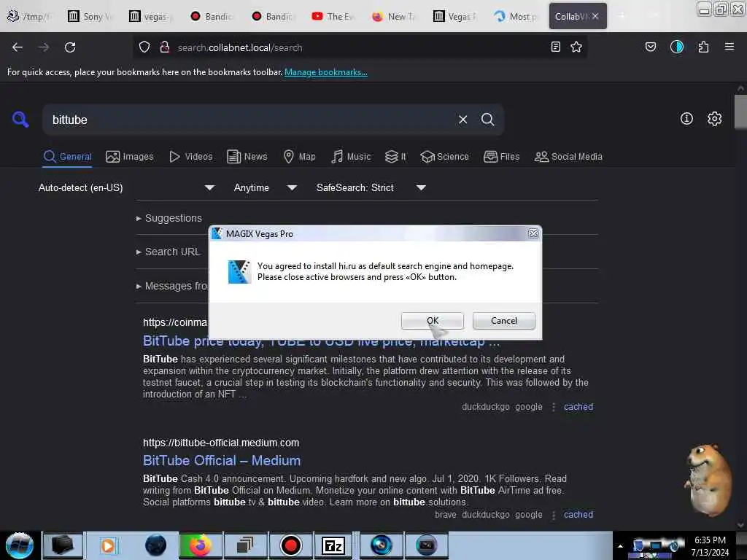Viewport: 747px width, 560px height.
Task: Close the CollabVM browser tab
Action: [x=595, y=16]
